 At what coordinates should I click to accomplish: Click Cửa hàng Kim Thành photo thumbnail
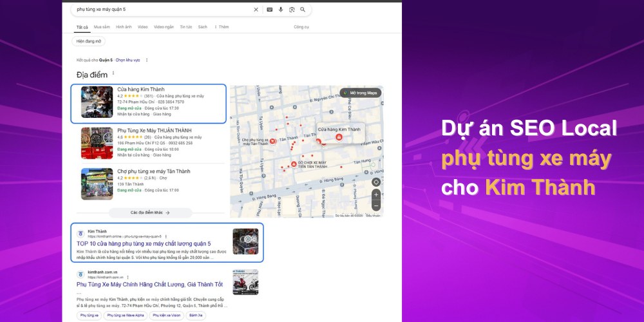click(97, 102)
